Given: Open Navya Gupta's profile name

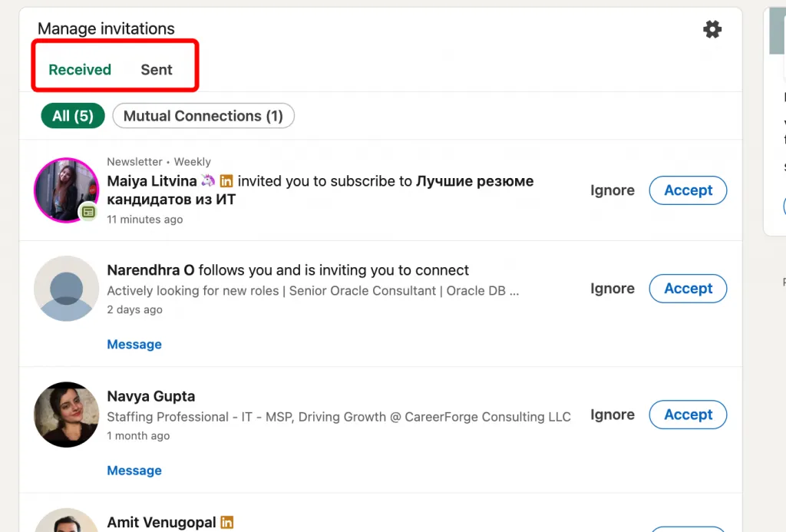Looking at the screenshot, I should pyautogui.click(x=151, y=396).
